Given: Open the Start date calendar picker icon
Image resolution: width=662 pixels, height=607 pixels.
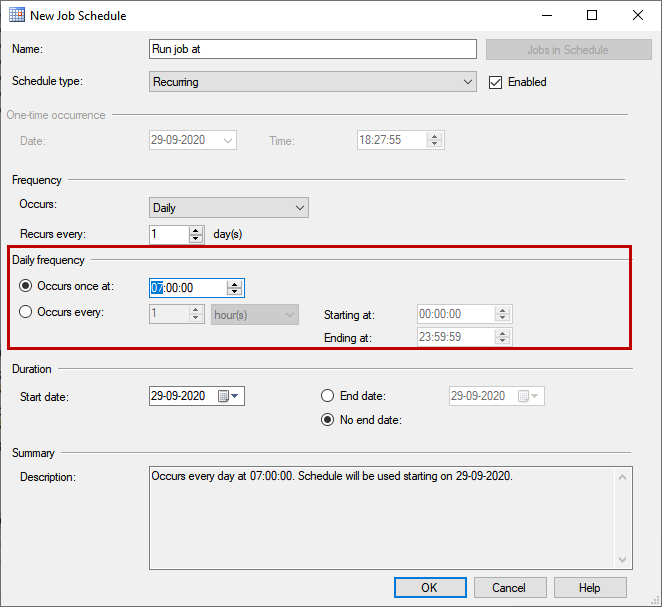Looking at the screenshot, I should click(x=223, y=396).
